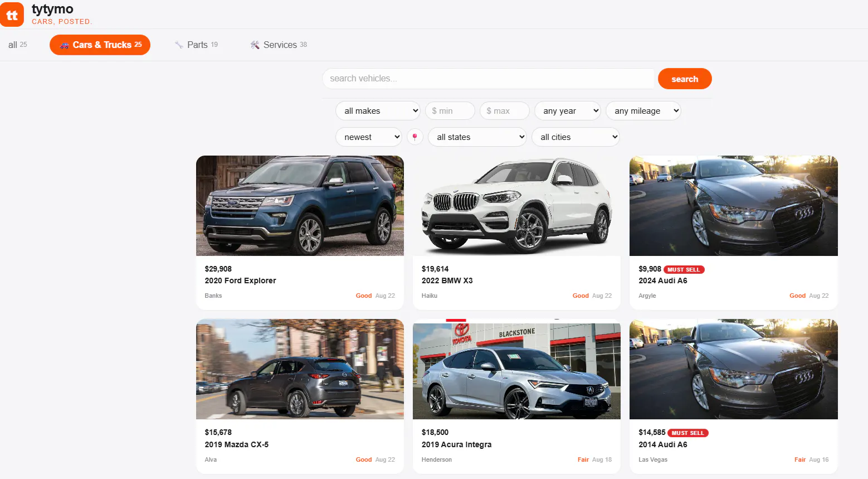Click the $19,614 price text

(435, 269)
